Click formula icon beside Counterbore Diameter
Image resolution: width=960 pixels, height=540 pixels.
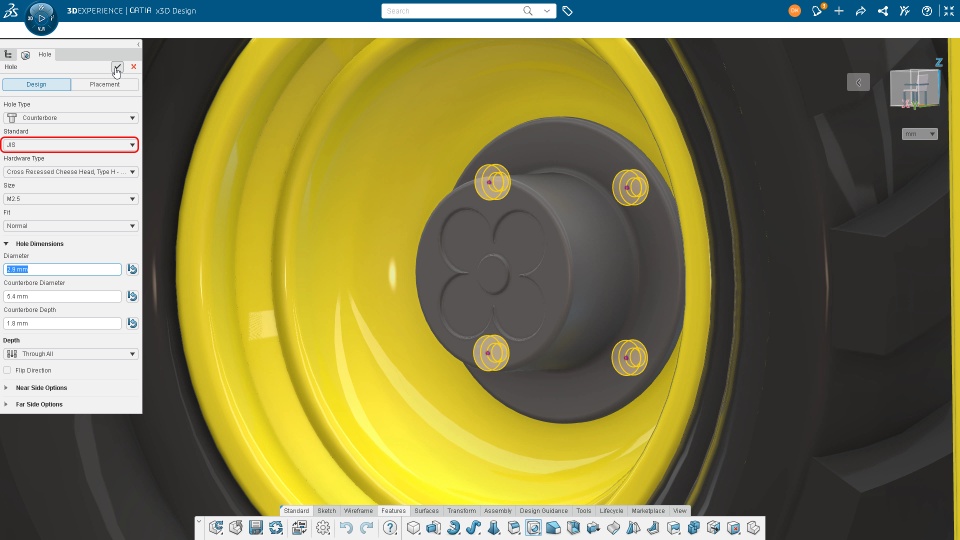(x=132, y=296)
